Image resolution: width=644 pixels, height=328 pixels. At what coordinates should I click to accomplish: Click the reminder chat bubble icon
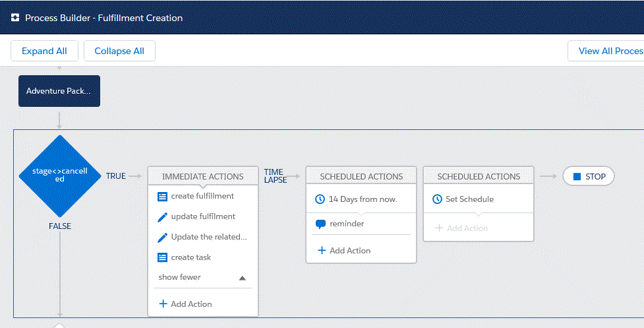point(320,224)
